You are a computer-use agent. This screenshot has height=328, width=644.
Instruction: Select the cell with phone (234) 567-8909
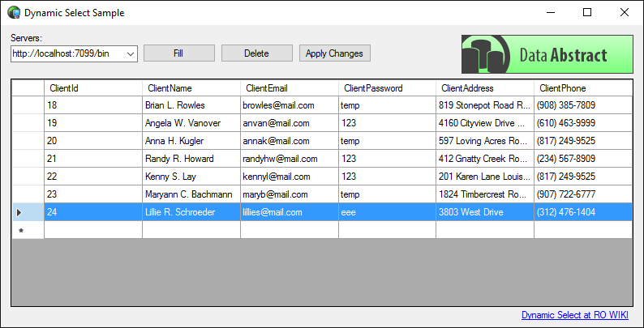582,159
